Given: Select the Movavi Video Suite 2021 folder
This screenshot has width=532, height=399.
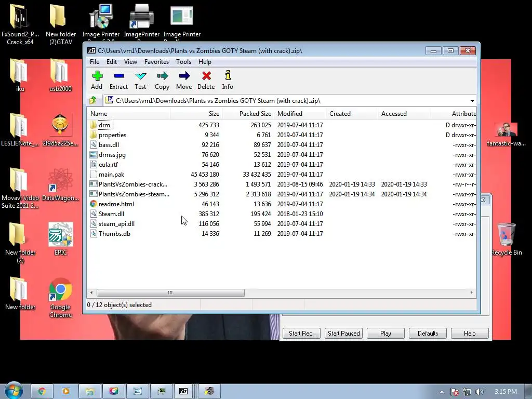Looking at the screenshot, I should click(20, 188).
